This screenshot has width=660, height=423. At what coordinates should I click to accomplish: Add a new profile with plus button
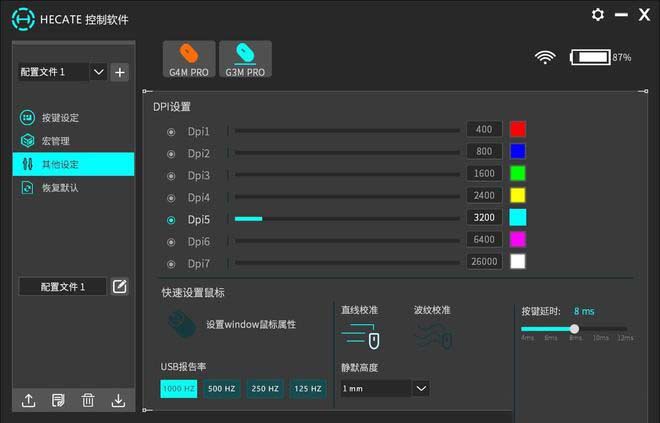(120, 72)
